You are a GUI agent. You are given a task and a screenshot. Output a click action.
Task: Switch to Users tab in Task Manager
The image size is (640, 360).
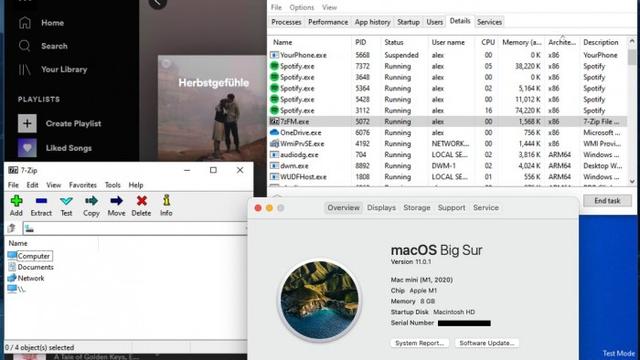pos(434,22)
